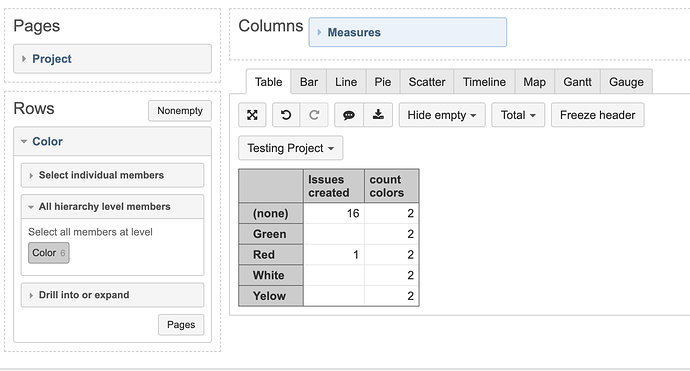Select the Color level with 6 members

(49, 253)
